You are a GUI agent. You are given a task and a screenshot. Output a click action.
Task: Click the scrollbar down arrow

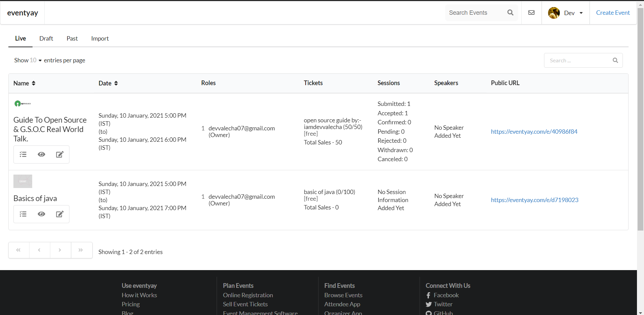point(640,312)
